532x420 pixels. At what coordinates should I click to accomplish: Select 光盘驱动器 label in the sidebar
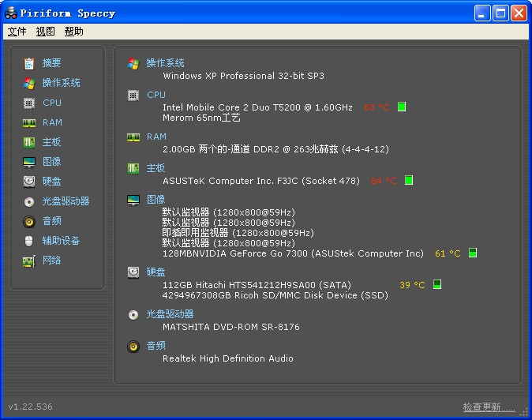tap(66, 201)
